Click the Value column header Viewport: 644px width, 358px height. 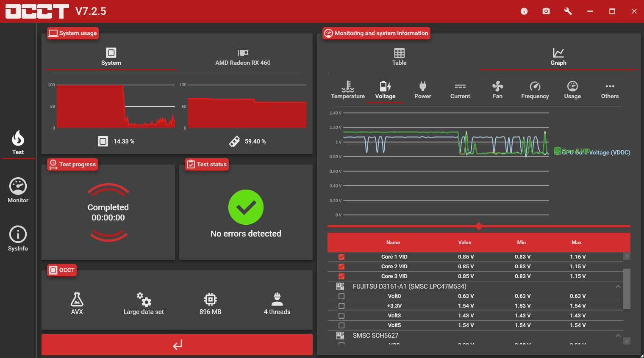(x=464, y=242)
